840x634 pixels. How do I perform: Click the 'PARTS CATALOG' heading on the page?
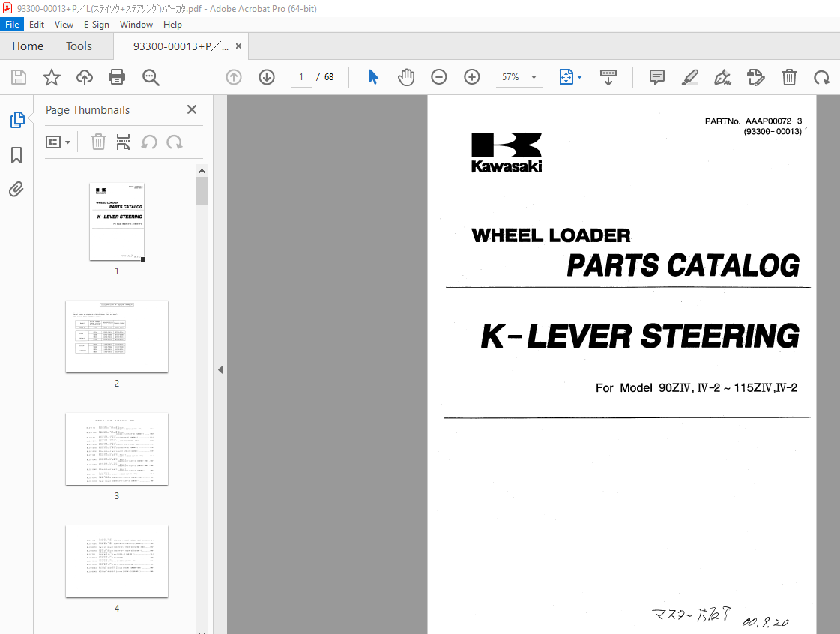[x=683, y=265]
